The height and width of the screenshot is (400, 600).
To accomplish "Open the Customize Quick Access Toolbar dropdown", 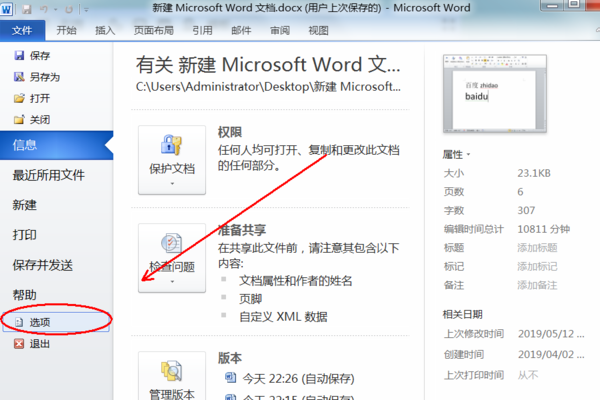I will [86, 10].
